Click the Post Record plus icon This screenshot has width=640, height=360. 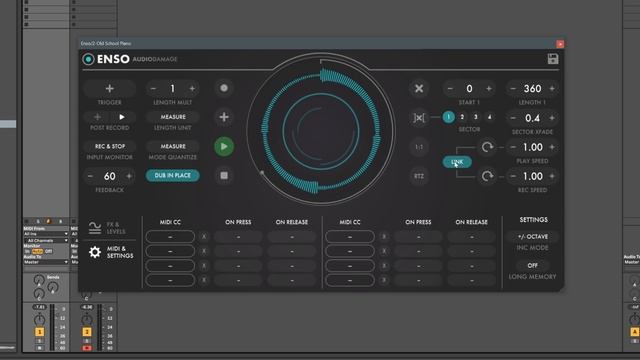97,117
